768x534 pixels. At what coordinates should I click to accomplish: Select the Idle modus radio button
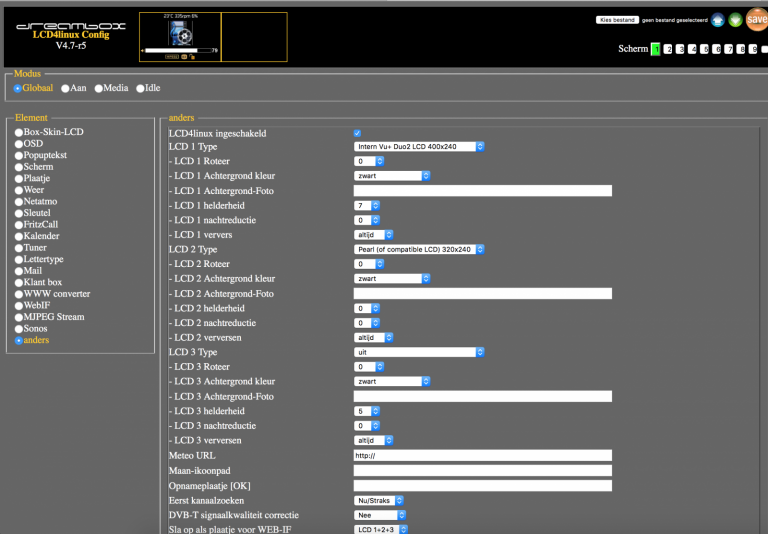140,88
